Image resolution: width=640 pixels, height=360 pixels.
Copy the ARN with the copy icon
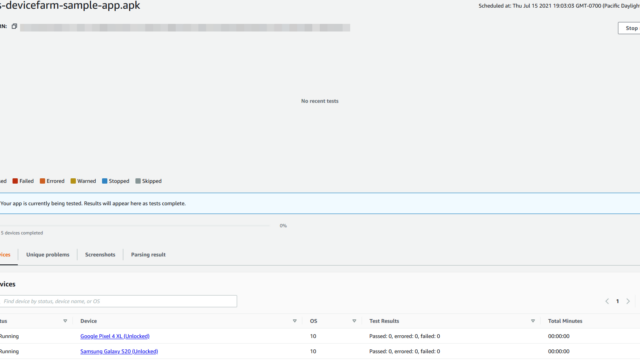point(14,27)
